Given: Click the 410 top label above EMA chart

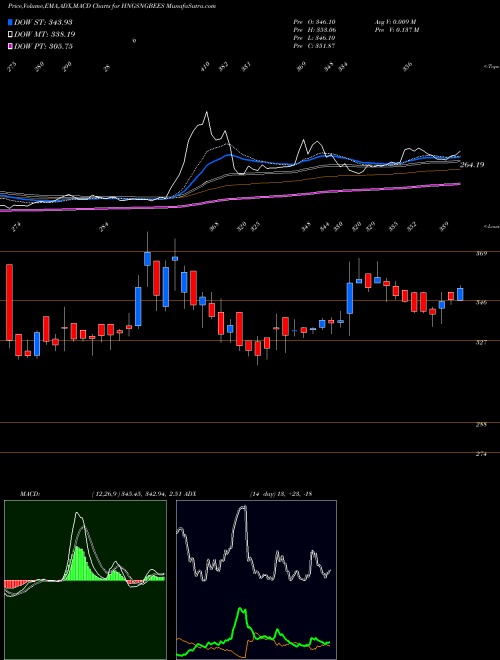Looking at the screenshot, I should [205, 66].
